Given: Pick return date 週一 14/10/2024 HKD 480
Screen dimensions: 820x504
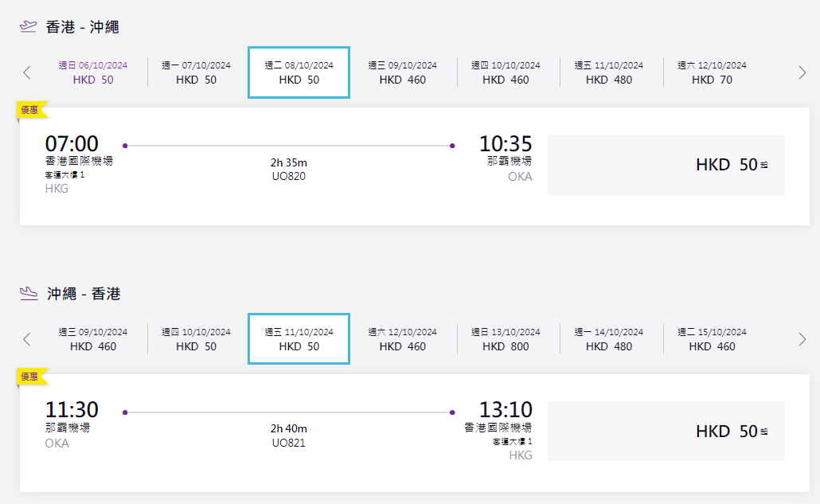Looking at the screenshot, I should (x=609, y=339).
